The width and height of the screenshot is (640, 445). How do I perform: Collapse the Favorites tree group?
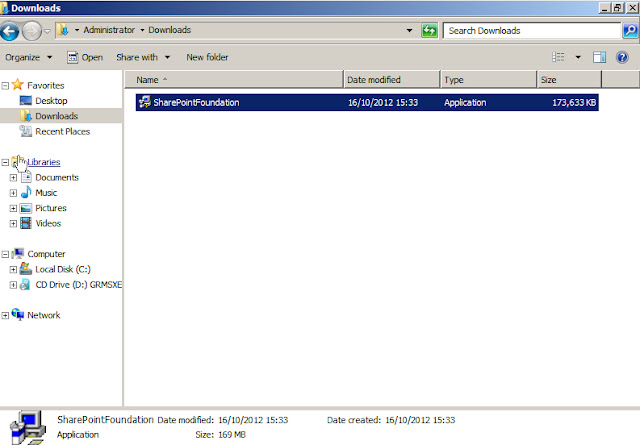tap(5, 86)
